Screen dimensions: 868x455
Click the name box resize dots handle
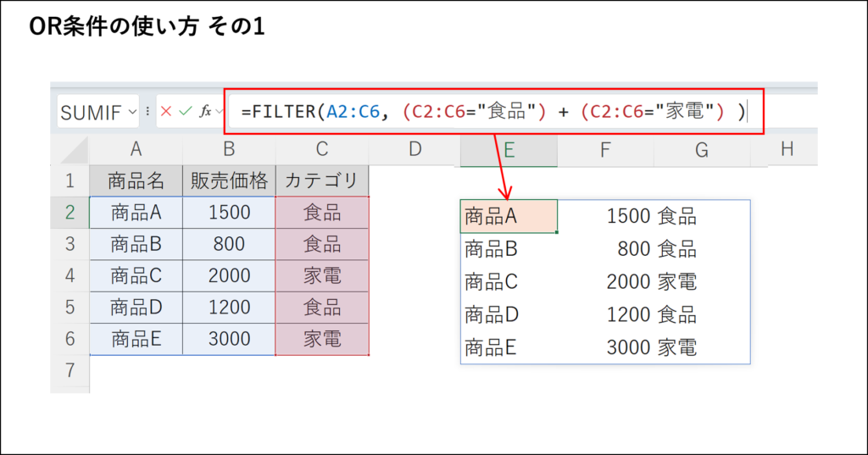point(148,112)
